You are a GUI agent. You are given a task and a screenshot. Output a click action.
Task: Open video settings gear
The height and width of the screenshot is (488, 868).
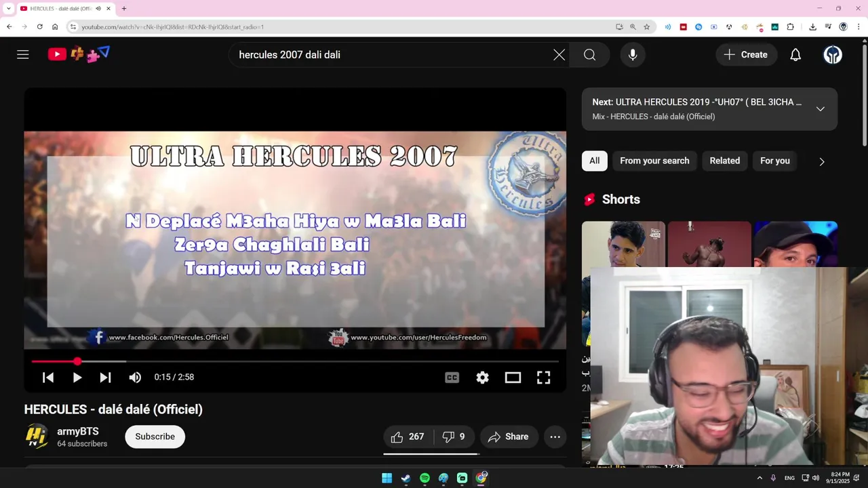coord(482,378)
